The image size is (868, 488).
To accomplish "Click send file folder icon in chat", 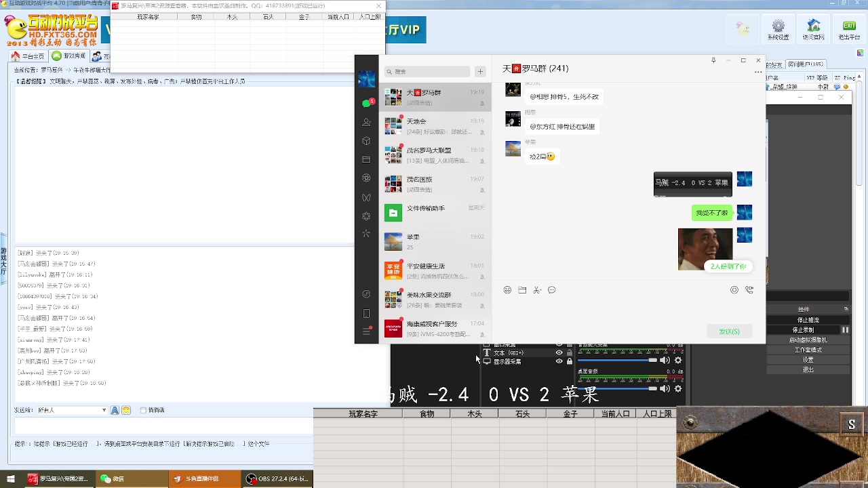I will tap(522, 290).
